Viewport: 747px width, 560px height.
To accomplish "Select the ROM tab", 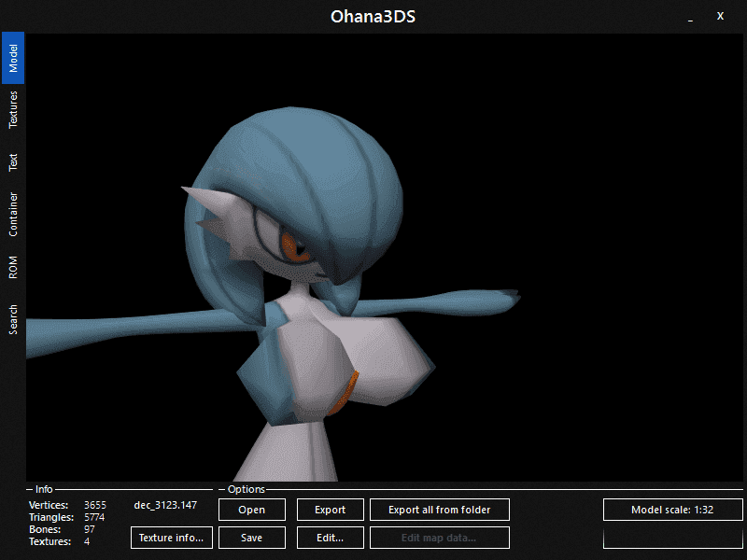I will [13, 267].
